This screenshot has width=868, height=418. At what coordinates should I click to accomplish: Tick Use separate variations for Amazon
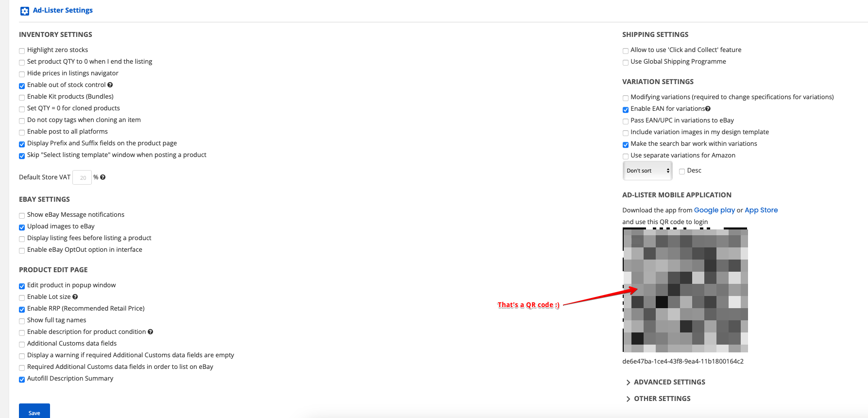[626, 156]
